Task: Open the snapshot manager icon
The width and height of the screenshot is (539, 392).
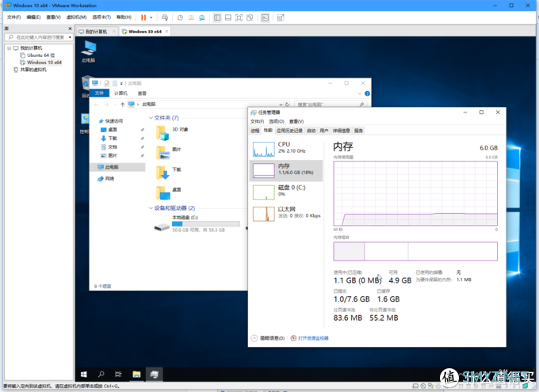Action: pyautogui.click(x=202, y=17)
